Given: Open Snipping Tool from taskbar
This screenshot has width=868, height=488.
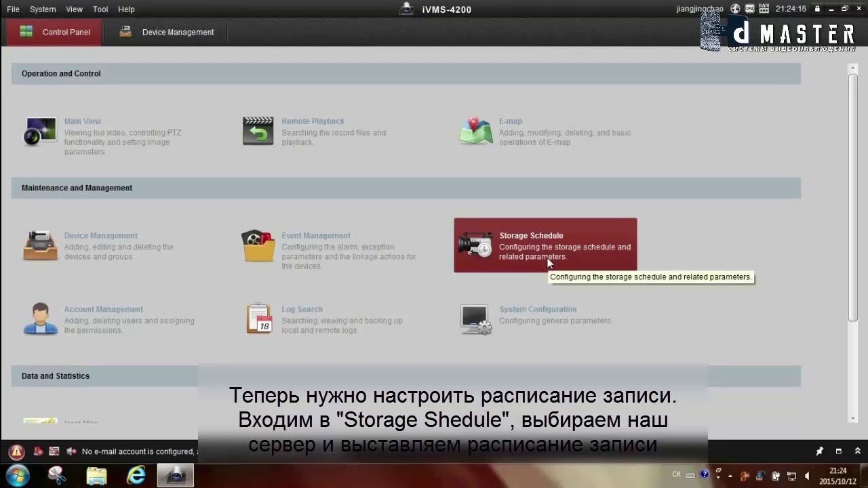Looking at the screenshot, I should [57, 475].
